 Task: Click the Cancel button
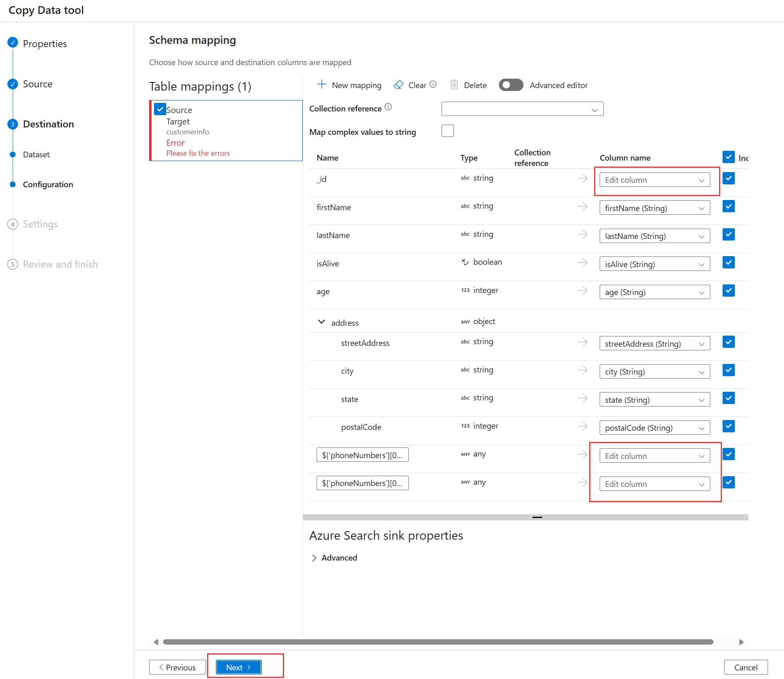745,667
